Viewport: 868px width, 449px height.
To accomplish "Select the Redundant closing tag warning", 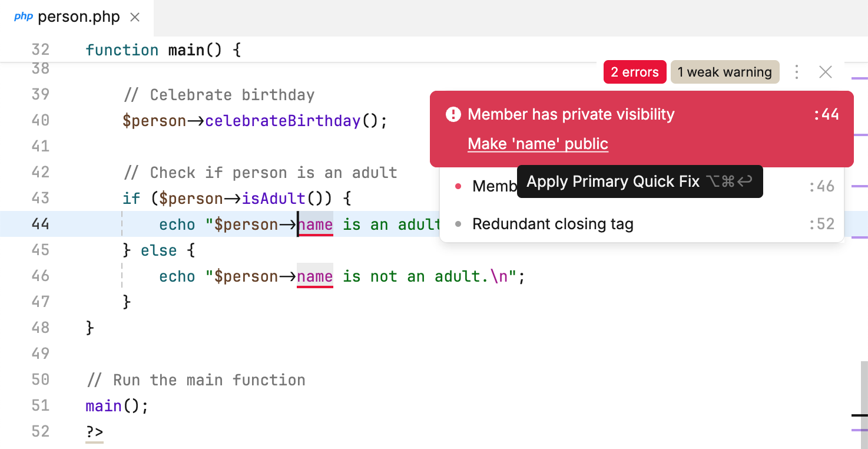I will pyautogui.click(x=552, y=224).
